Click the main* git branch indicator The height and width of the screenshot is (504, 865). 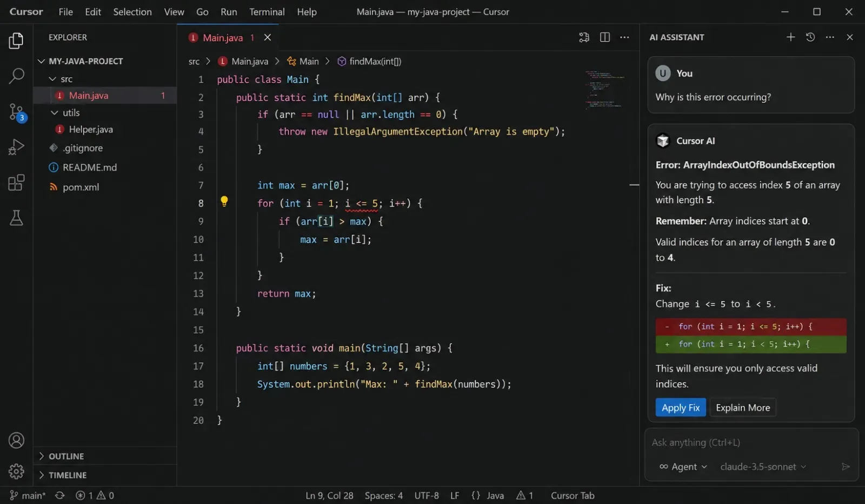28,495
